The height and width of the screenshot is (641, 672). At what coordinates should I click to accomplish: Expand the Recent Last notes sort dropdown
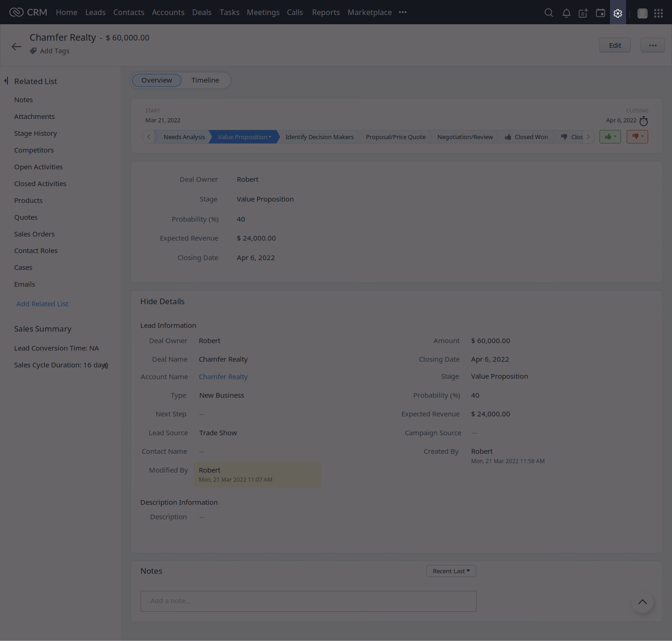click(451, 571)
